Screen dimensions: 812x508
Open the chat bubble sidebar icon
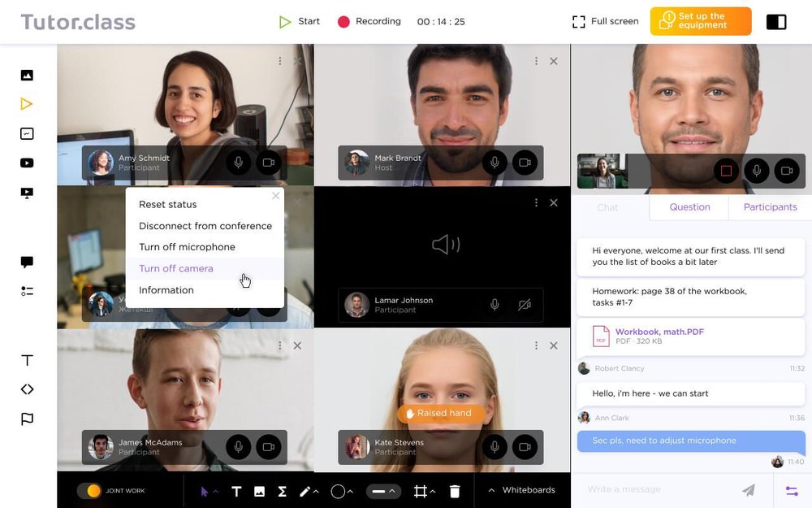(x=27, y=262)
